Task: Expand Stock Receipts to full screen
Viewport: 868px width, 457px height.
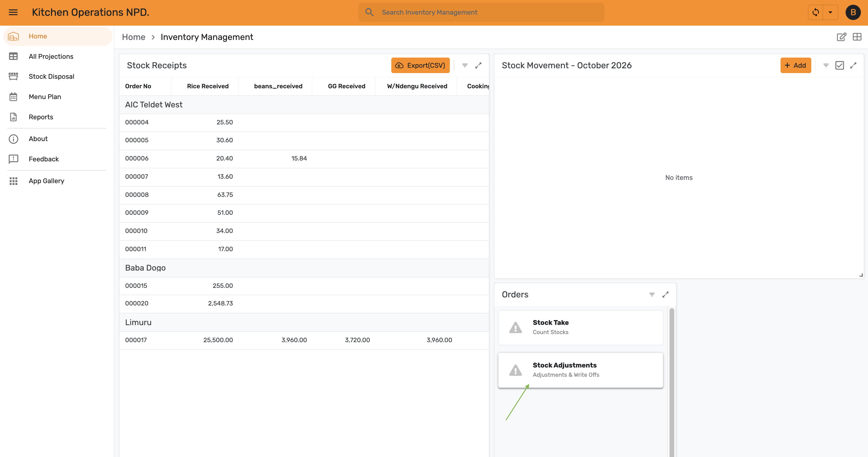Action: [478, 65]
